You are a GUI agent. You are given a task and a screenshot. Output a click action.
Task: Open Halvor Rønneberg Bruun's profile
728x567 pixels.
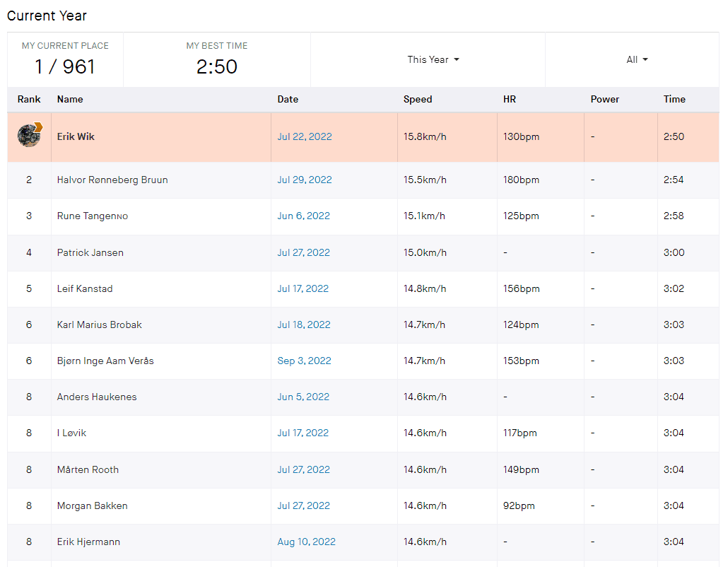112,180
